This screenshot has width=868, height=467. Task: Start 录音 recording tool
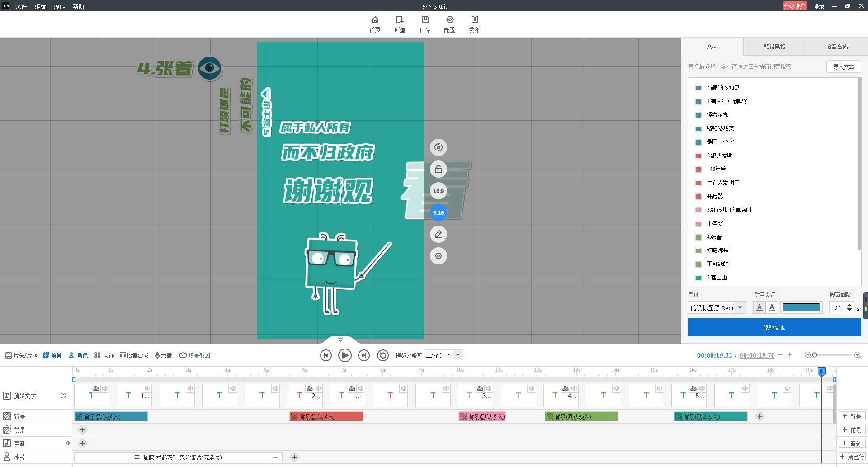163,355
